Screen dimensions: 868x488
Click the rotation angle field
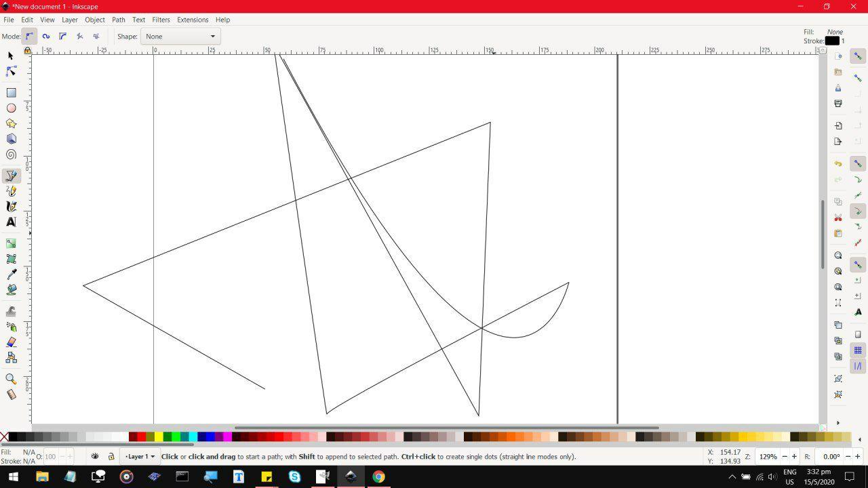[x=830, y=457]
